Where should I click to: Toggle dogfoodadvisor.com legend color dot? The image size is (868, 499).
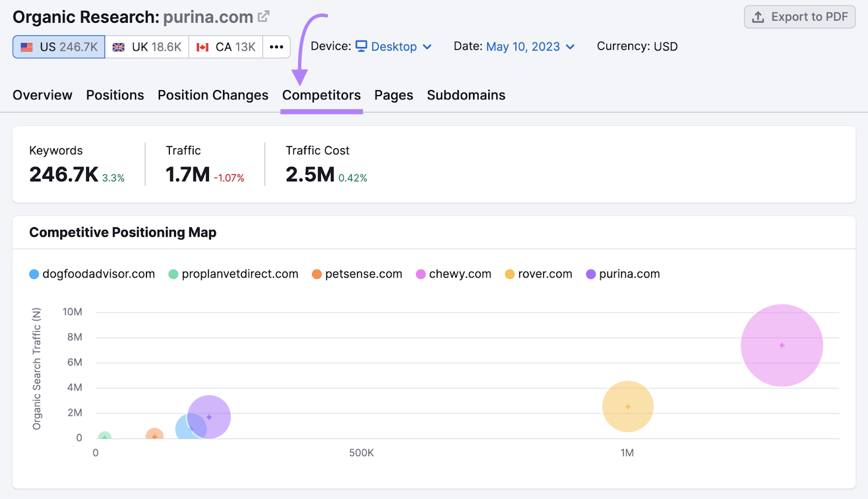pos(34,274)
